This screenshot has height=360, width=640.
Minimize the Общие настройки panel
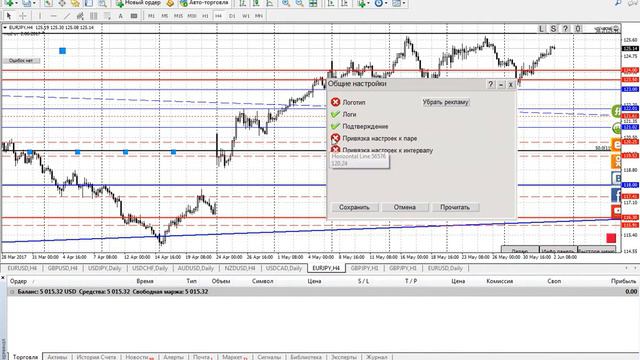501,84
